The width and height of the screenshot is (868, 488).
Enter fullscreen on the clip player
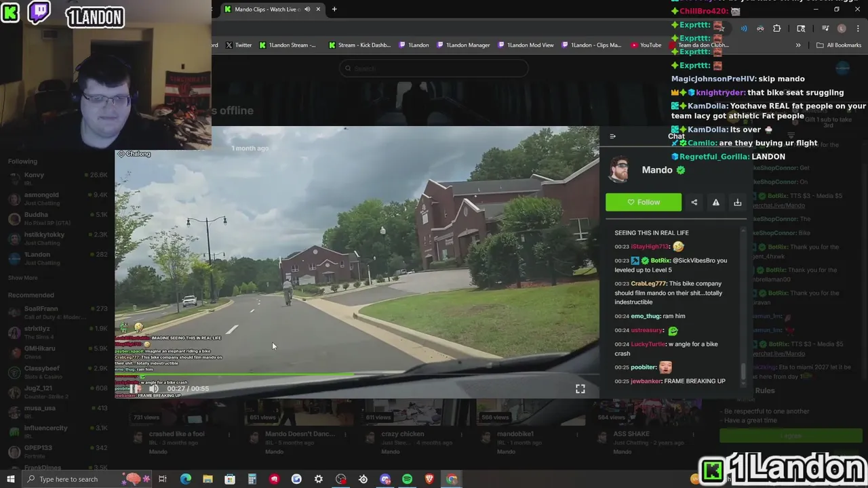coord(580,388)
